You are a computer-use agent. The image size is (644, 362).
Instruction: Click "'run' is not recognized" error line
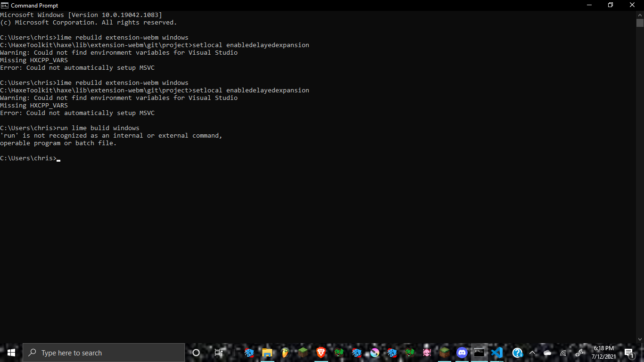click(x=111, y=136)
